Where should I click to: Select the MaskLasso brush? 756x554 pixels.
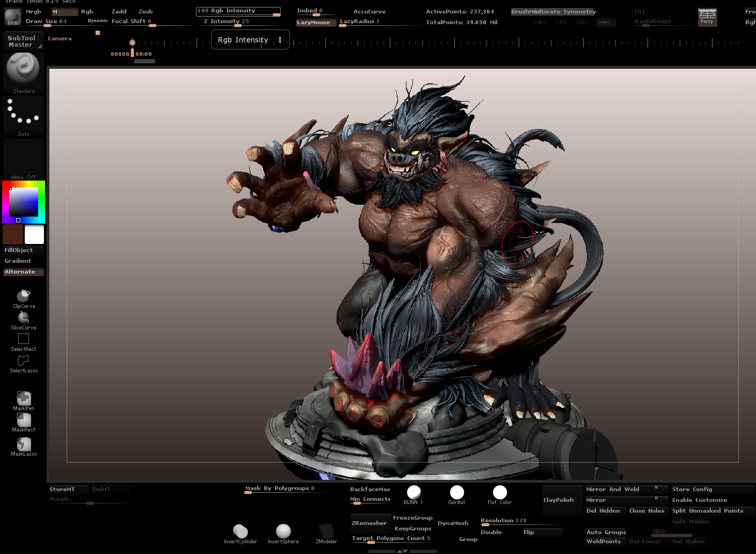pyautogui.click(x=24, y=447)
